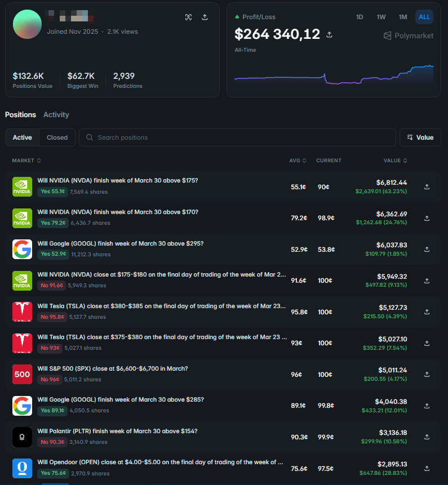Click the CURRENT column header

coord(329,161)
